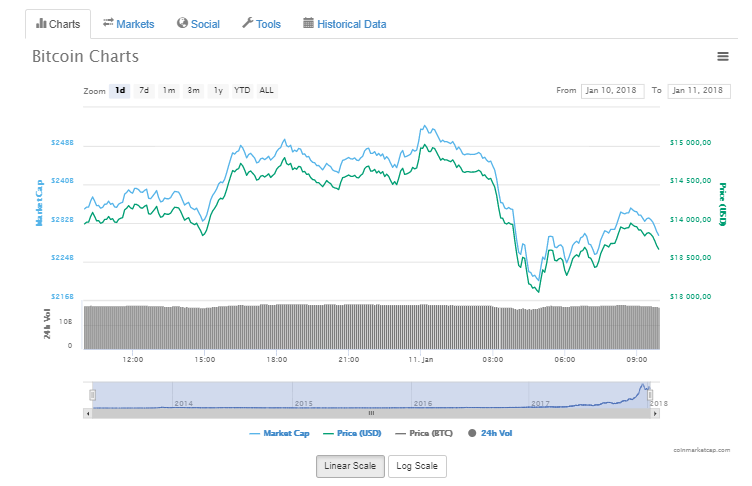
Task: Click the wrench icon beside Tools
Action: 247,23
